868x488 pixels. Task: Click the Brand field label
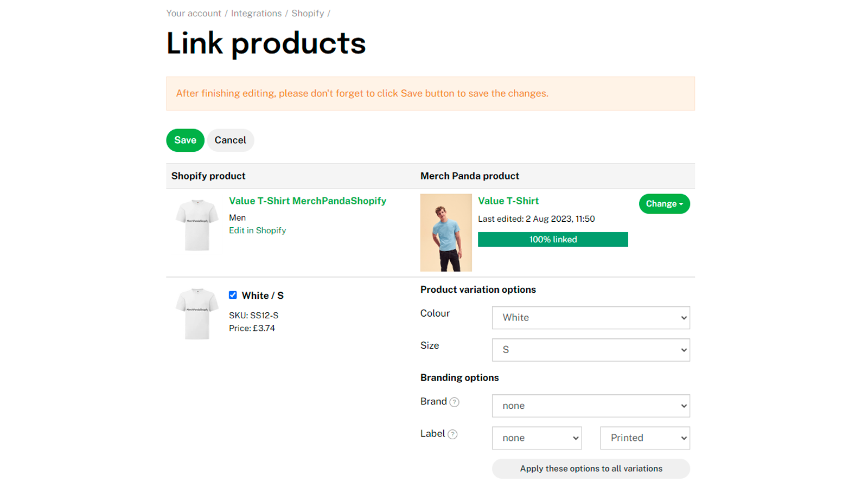[x=433, y=401]
